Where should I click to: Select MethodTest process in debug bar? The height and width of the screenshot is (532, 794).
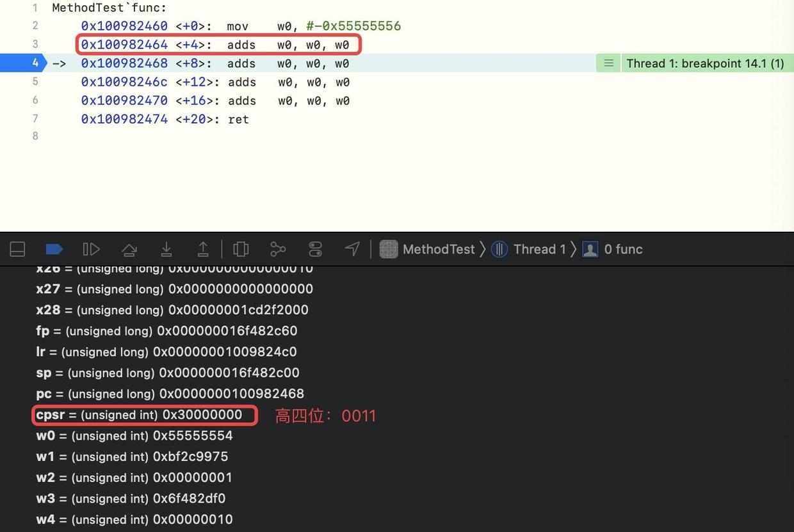tap(427, 249)
